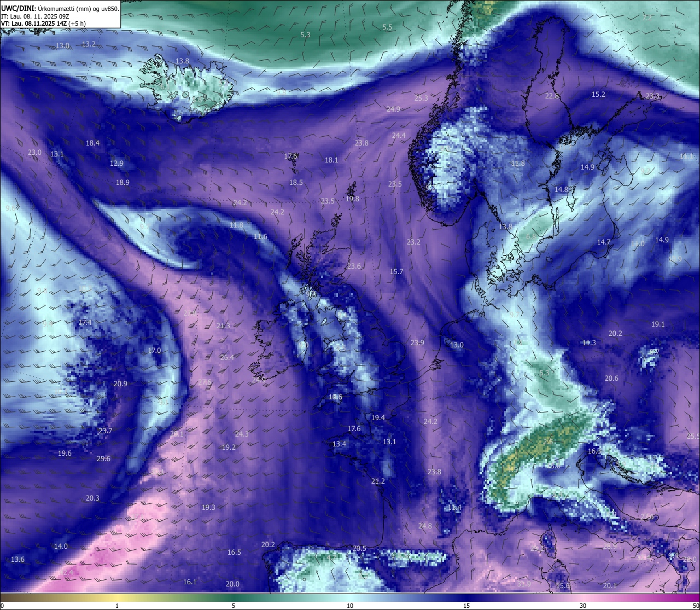The width and height of the screenshot is (700, 610).
Task: Click the '20.5' value in the Bay of Biscay
Action: [359, 549]
